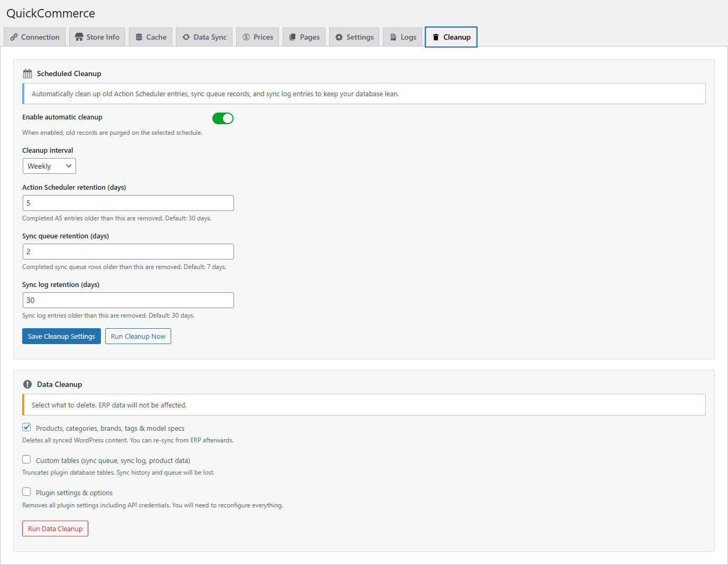Click 'Truncates plugin database tables' description

tap(118, 473)
